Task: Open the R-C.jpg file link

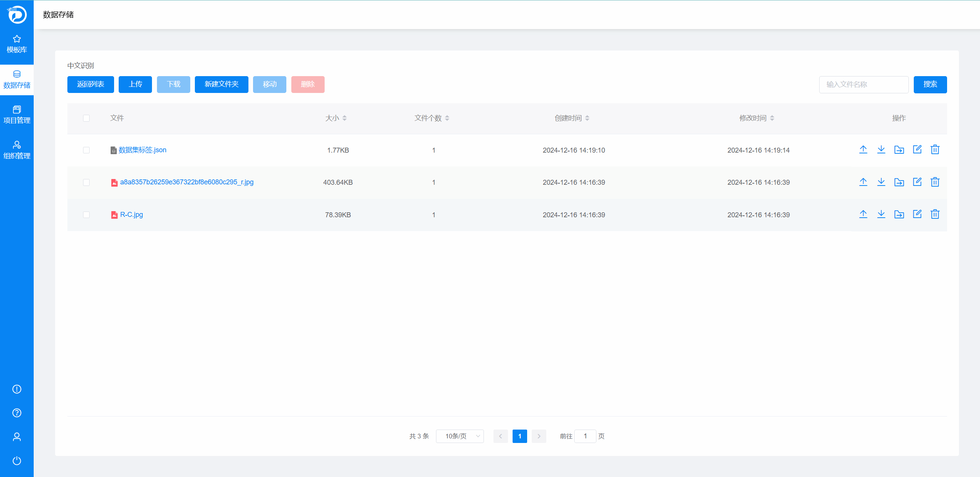Action: point(131,215)
